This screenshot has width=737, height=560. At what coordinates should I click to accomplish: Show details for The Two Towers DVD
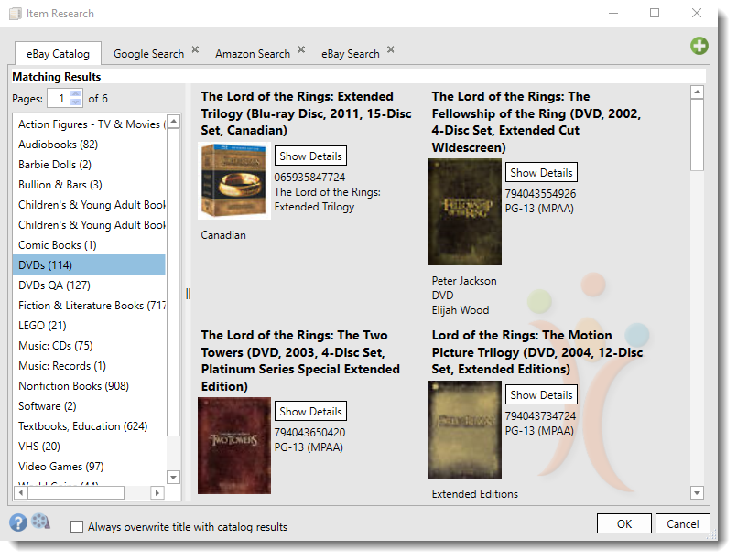310,411
